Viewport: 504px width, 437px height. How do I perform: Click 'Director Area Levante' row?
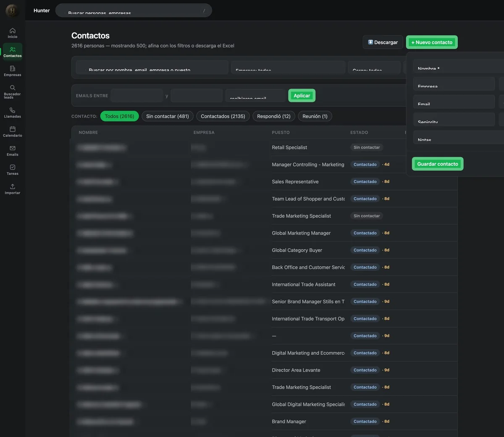tap(264, 370)
